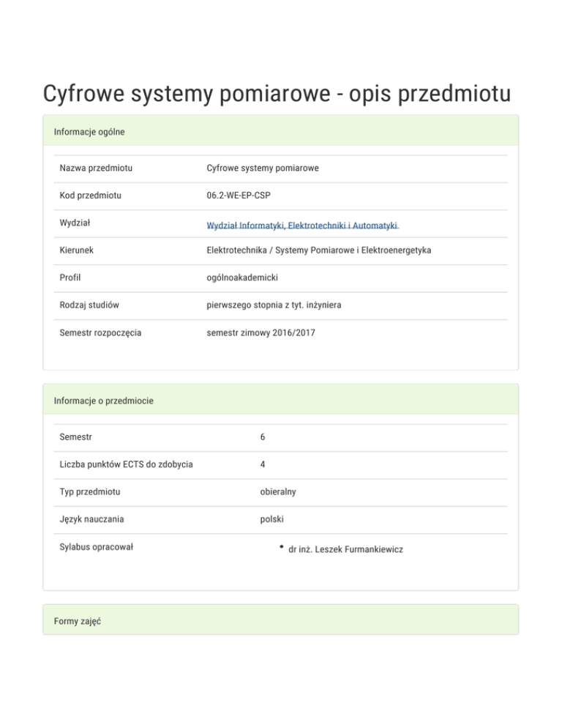562x728 pixels.
Task: Collapse the Informacje o przedmiocie panel header
Action: pos(280,401)
